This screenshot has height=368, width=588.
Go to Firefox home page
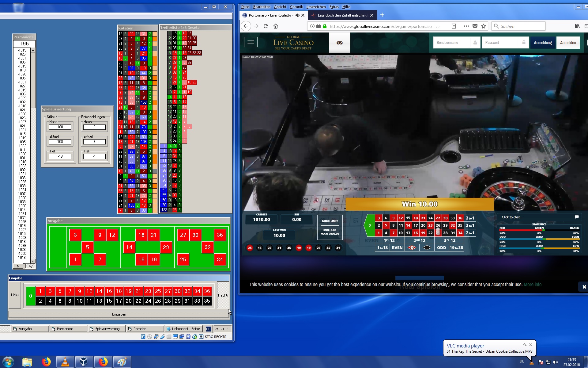pyautogui.click(x=276, y=26)
